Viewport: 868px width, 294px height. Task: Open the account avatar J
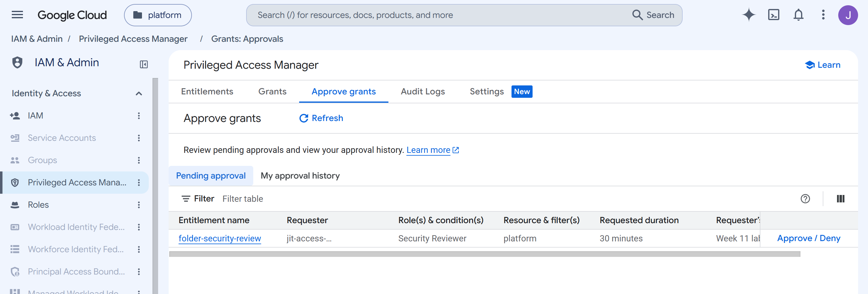[848, 15]
